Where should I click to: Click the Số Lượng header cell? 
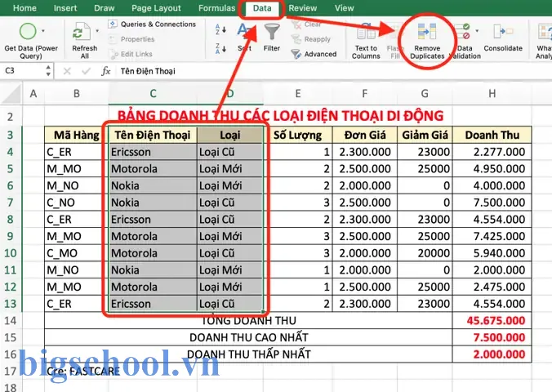[x=298, y=135]
